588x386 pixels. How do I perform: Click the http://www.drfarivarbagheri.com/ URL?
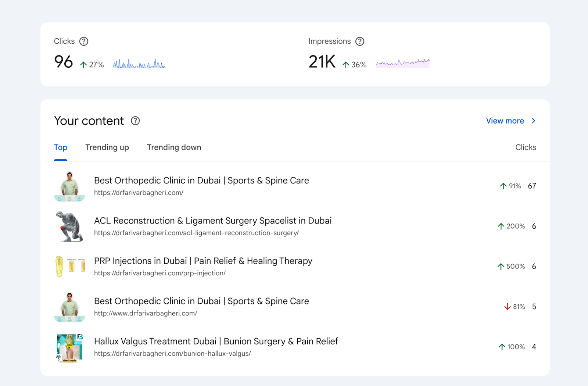click(146, 313)
